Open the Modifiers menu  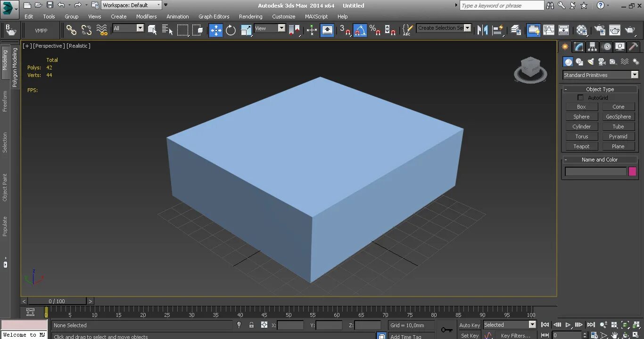tap(146, 17)
